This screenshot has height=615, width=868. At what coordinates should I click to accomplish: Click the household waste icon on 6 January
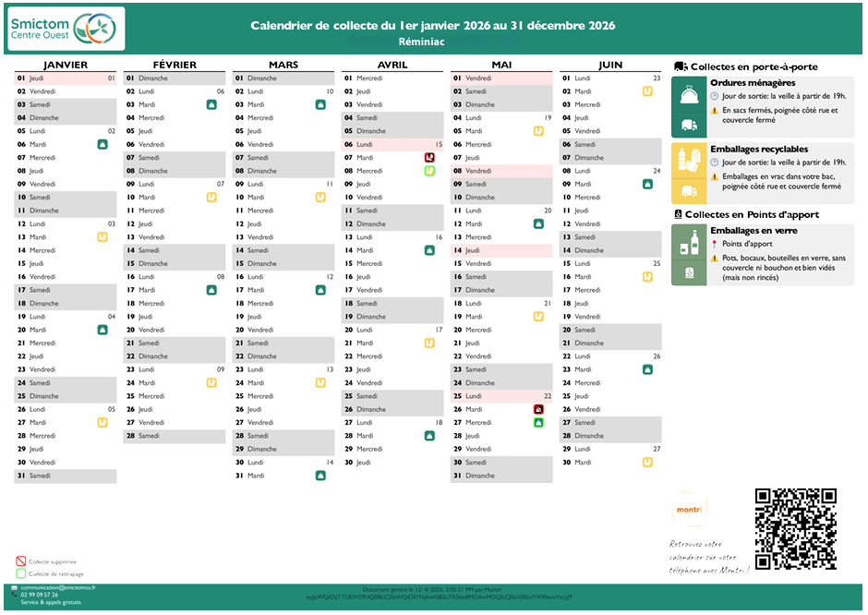tap(102, 145)
